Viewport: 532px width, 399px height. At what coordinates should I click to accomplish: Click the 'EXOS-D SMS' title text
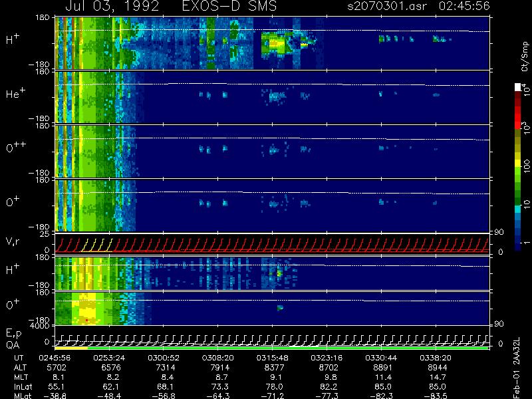pos(229,6)
